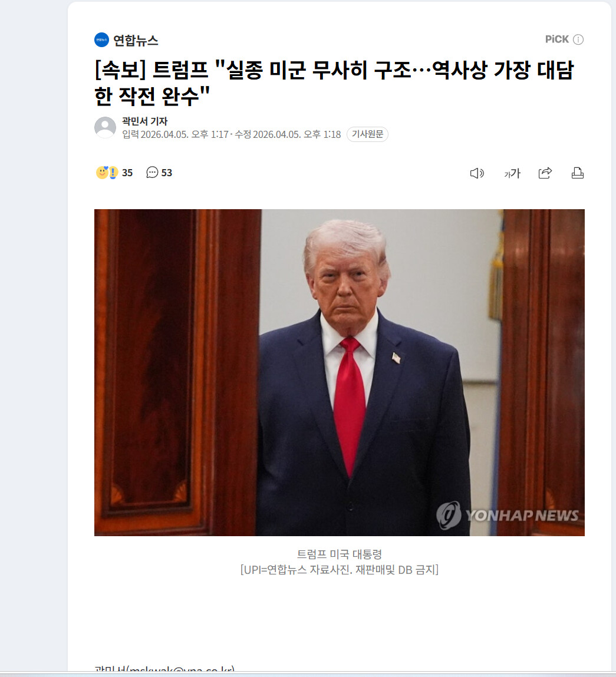616x677 pixels.
Task: Click the Yonhap News watermark on photo
Action: (507, 514)
